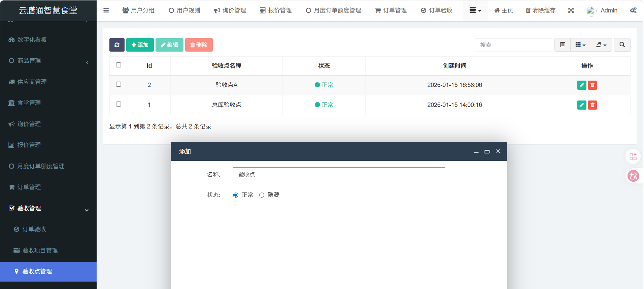
Task: Expand the 商品管理 sidebar menu
Action: pyautogui.click(x=48, y=61)
